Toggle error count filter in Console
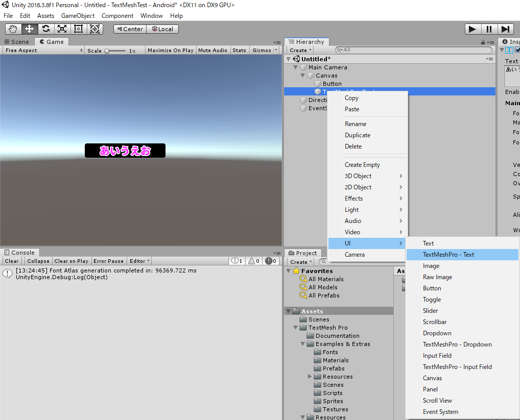This screenshot has height=420, width=520. click(271, 261)
